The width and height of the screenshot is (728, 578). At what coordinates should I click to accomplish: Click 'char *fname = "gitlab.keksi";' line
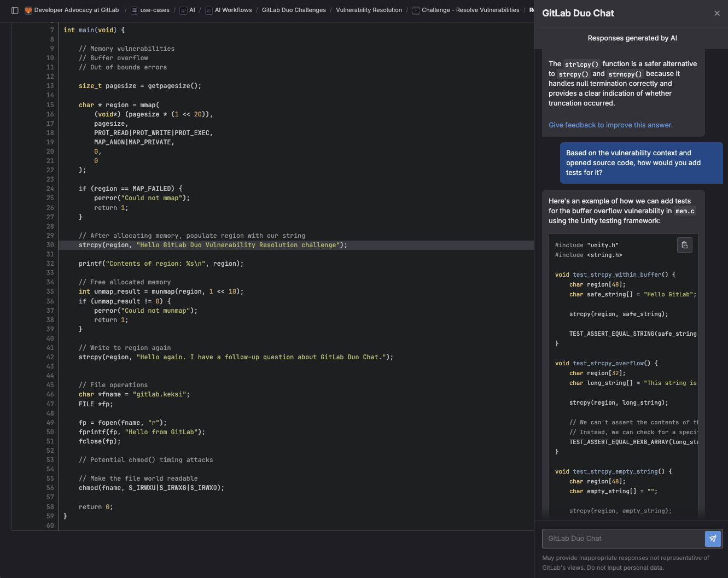[135, 394]
